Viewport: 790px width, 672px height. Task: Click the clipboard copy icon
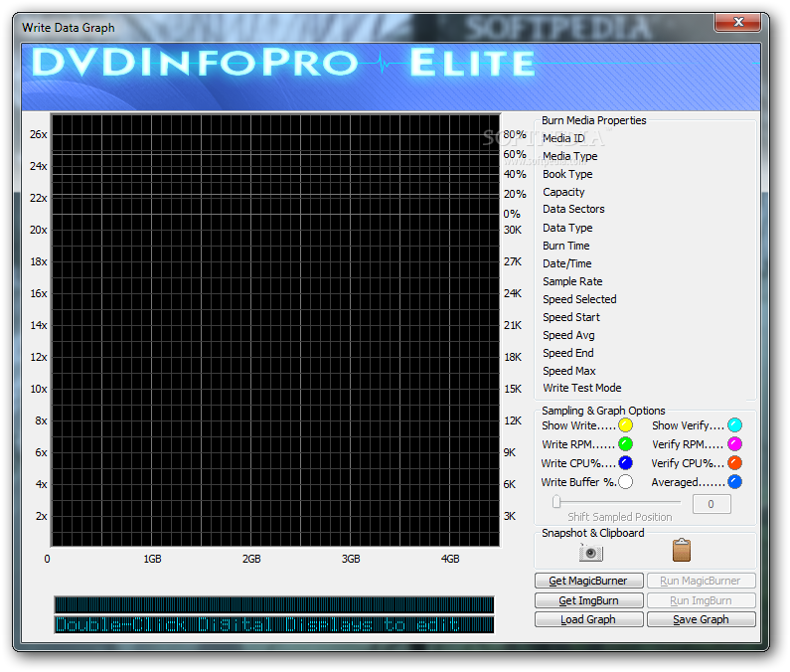click(x=681, y=550)
